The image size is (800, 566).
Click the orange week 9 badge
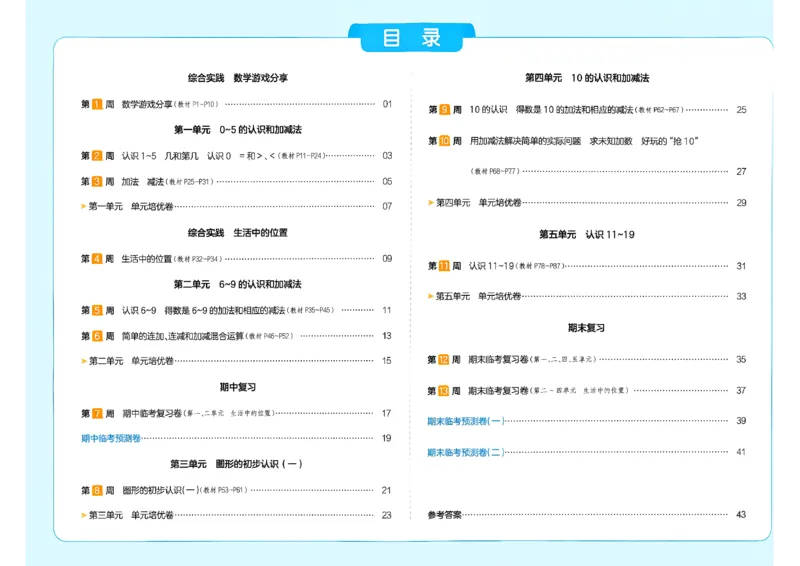coord(444,110)
